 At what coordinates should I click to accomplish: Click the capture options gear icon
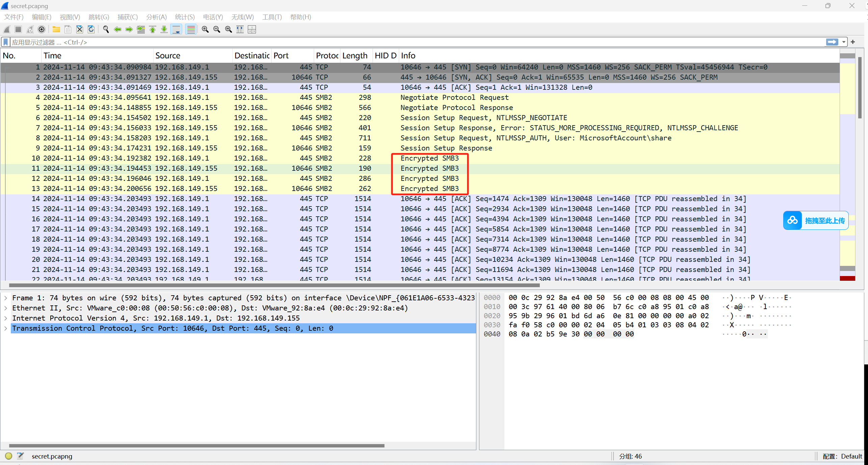[x=42, y=30]
